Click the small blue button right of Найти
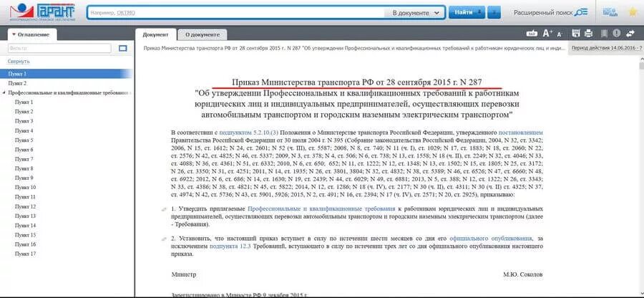Image resolution: width=644 pixels, height=298 pixels. point(495,13)
